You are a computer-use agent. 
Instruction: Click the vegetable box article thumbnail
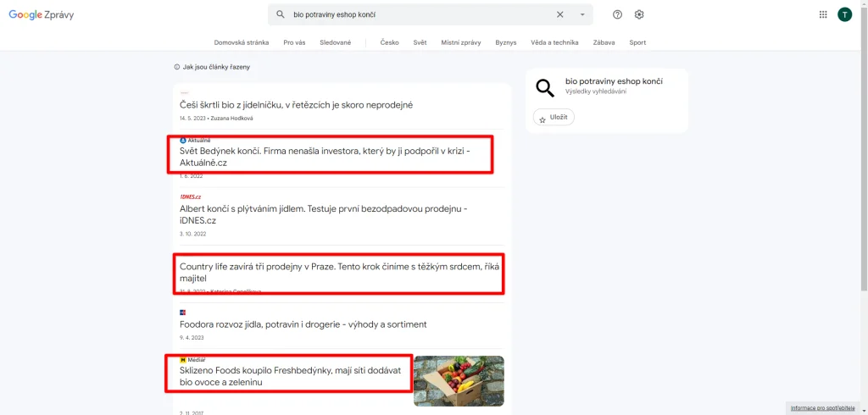pyautogui.click(x=459, y=380)
